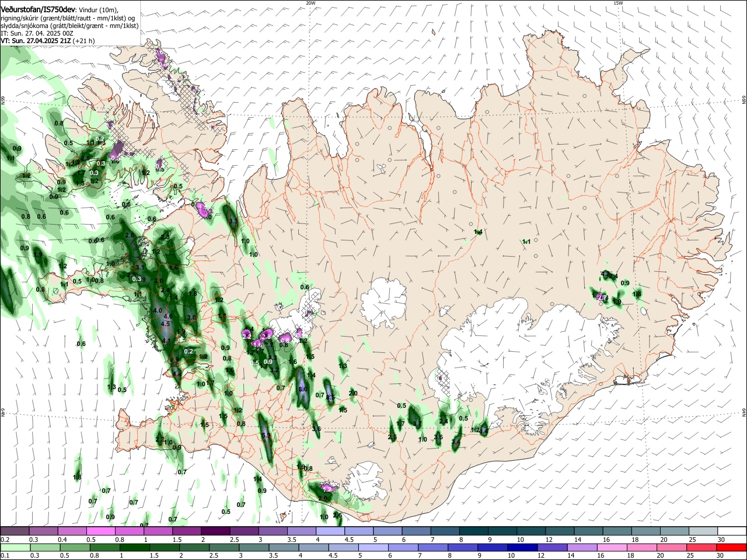The height and width of the screenshot is (560, 747).
Task: Click the 0.2 label in the upper legend
Action: pyautogui.click(x=5, y=540)
